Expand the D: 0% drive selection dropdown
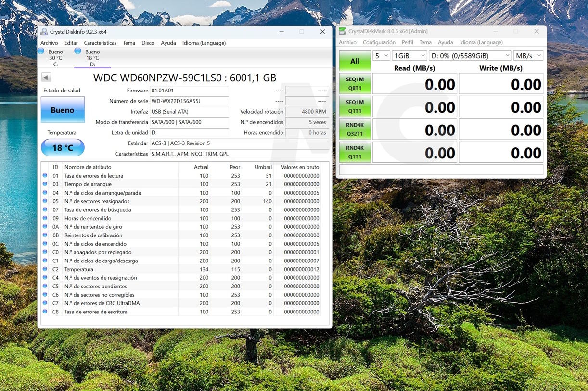Viewport: 588px width, 391px height. 470,56
